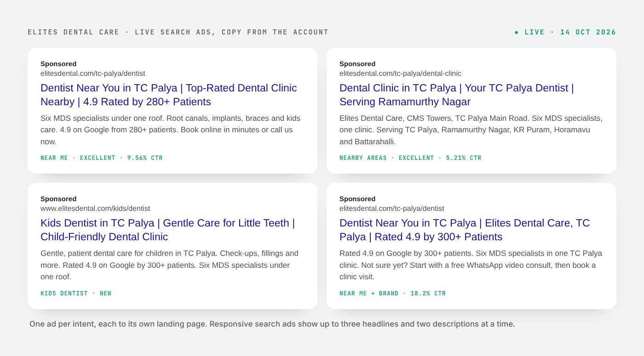
Task: Open the "Top-Rated Dental Clinic Nearby" ad headline
Action: click(x=169, y=95)
